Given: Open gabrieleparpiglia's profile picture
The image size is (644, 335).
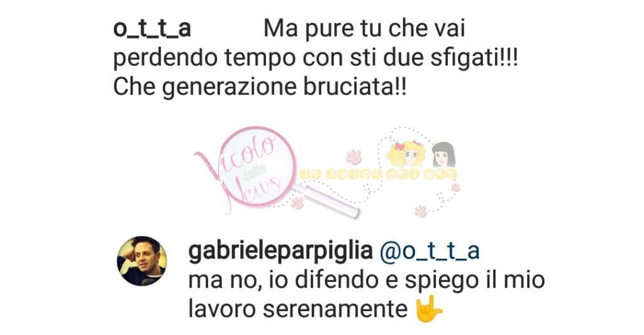Looking at the screenshot, I should point(142,261).
